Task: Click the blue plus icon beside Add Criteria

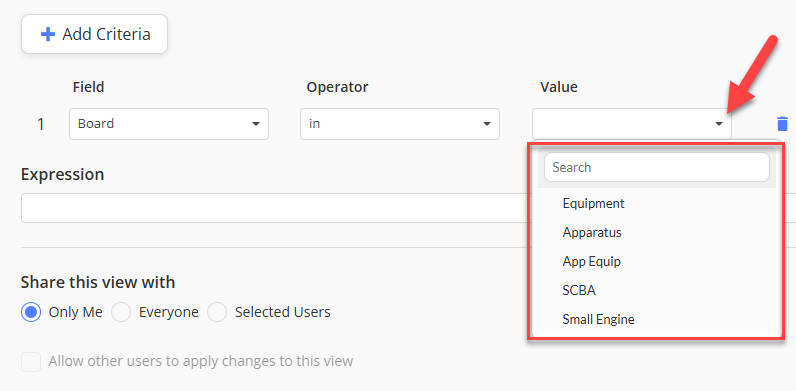Action: 48,35
